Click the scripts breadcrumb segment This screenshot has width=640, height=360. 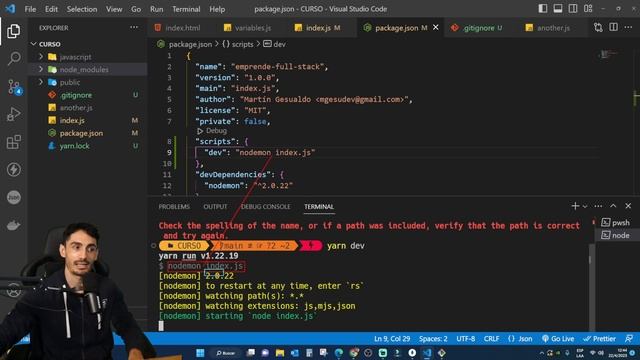tap(238, 44)
